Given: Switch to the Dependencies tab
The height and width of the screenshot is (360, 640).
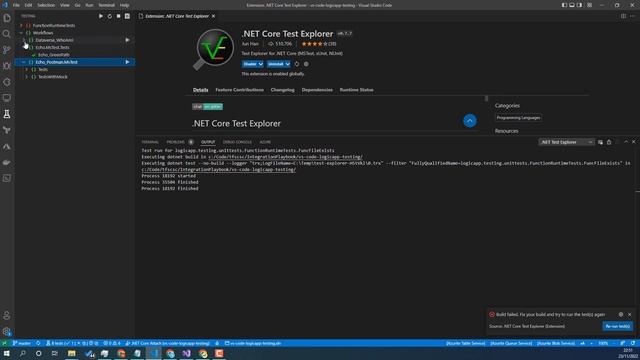Looking at the screenshot, I should [317, 90].
